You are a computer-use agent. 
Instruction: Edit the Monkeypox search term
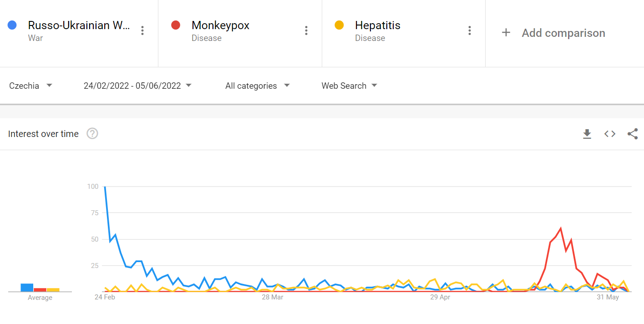[x=220, y=25]
